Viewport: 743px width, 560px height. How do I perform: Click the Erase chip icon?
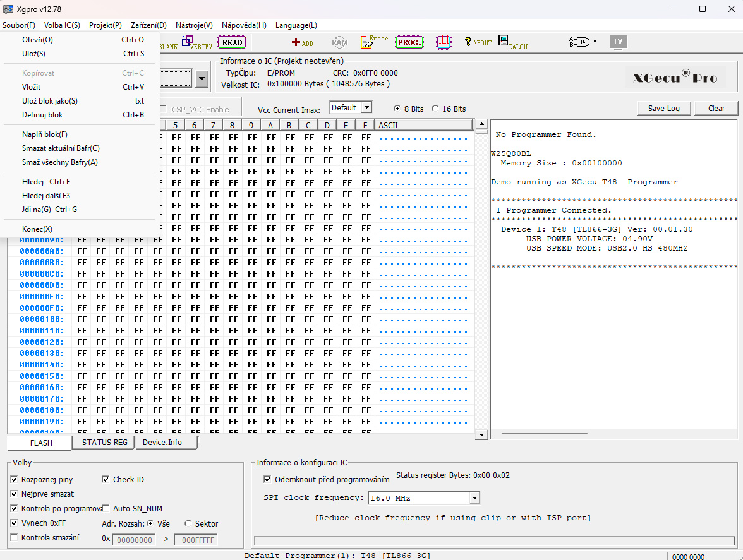pos(374,42)
